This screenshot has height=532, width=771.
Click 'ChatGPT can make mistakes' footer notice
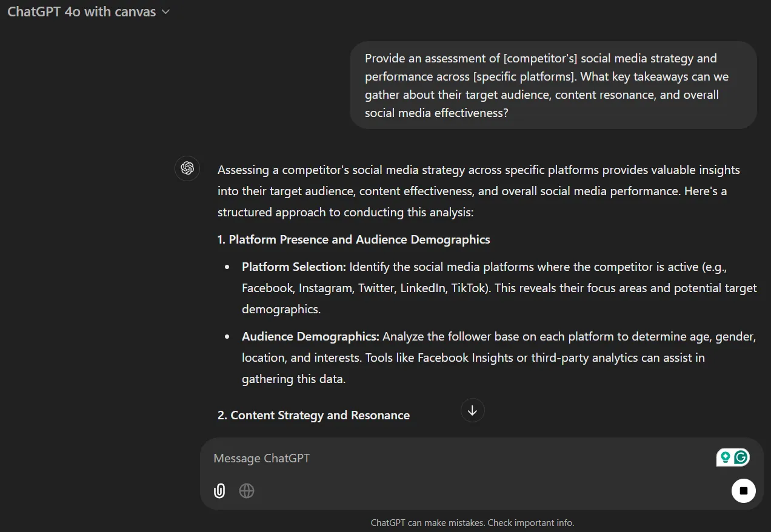[428, 522]
